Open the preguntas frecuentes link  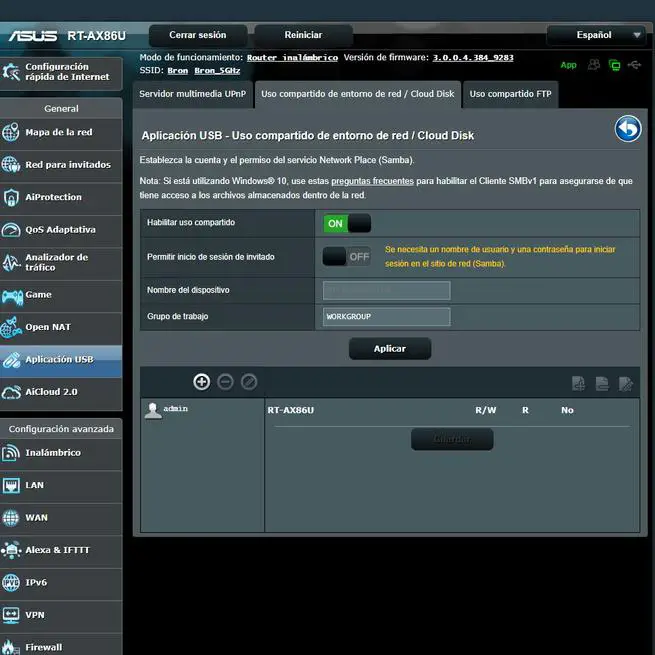pos(372,181)
